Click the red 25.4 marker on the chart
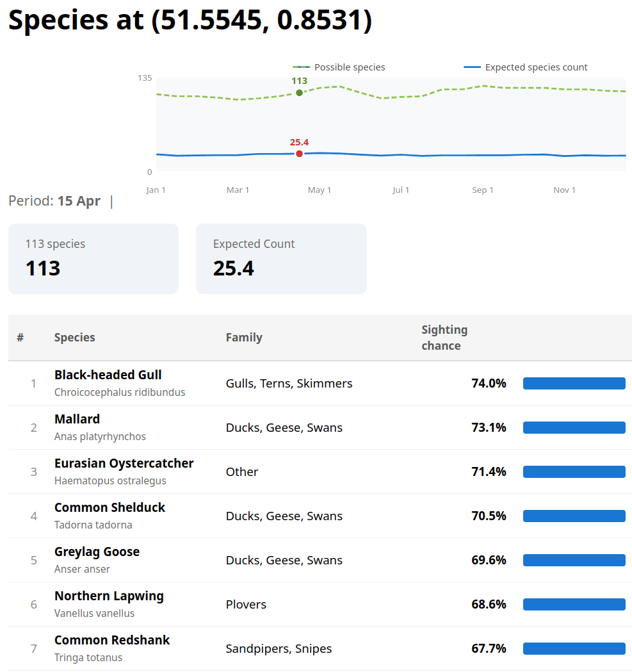This screenshot has width=632, height=672. [299, 154]
